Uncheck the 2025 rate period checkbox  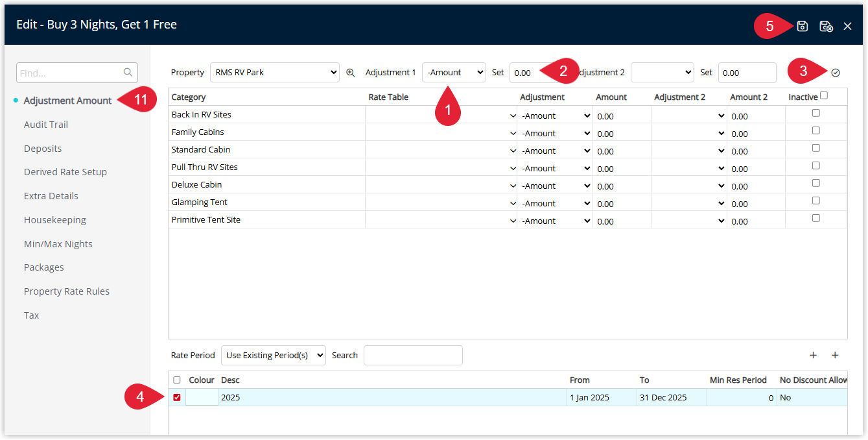177,398
